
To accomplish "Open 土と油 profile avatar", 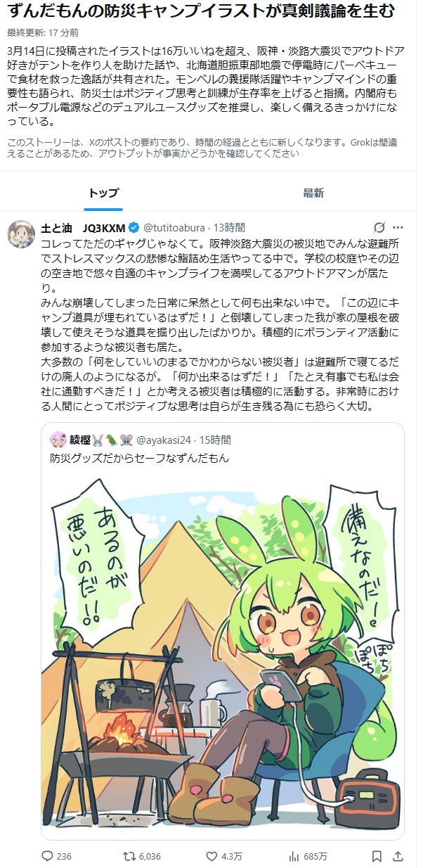I will pos(21,234).
